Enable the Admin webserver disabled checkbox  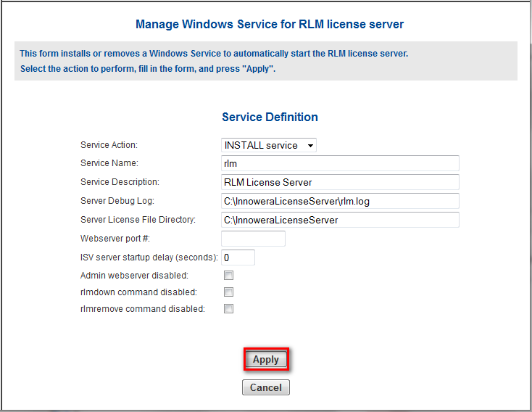(229, 276)
